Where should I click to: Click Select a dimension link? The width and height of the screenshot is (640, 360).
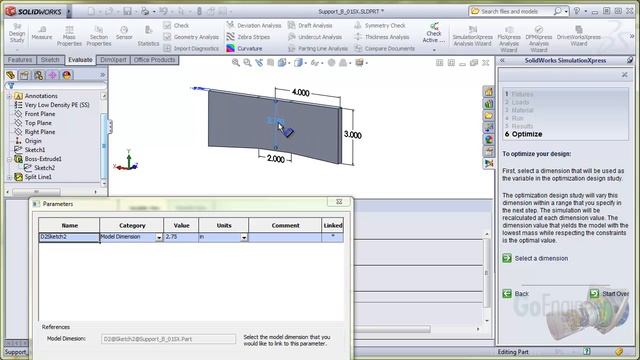click(x=541, y=258)
